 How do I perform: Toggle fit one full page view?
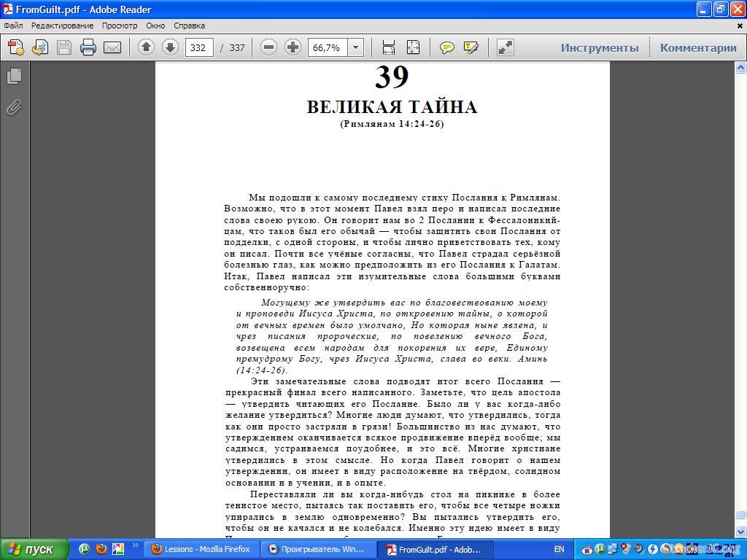click(x=413, y=48)
